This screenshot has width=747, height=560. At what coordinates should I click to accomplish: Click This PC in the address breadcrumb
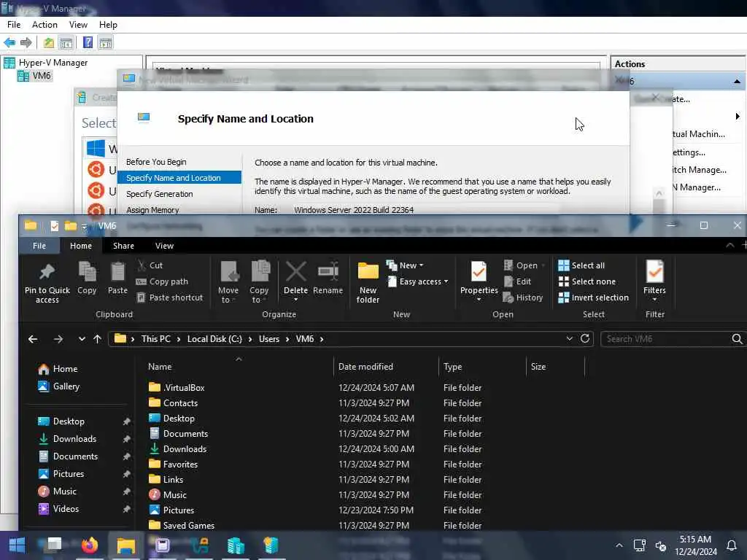(x=156, y=339)
